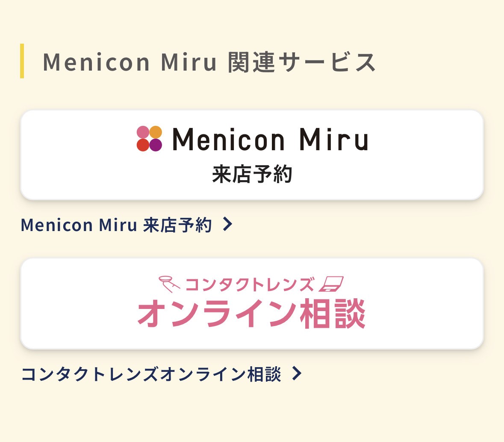Click the black 来店予約 text inside the banner
Screen dimensions: 504x442
click(252, 174)
